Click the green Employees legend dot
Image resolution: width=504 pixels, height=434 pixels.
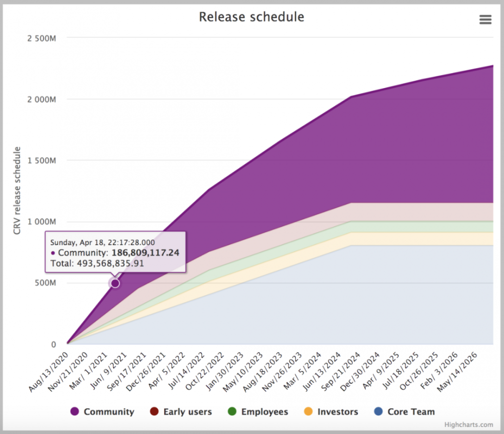232,411
